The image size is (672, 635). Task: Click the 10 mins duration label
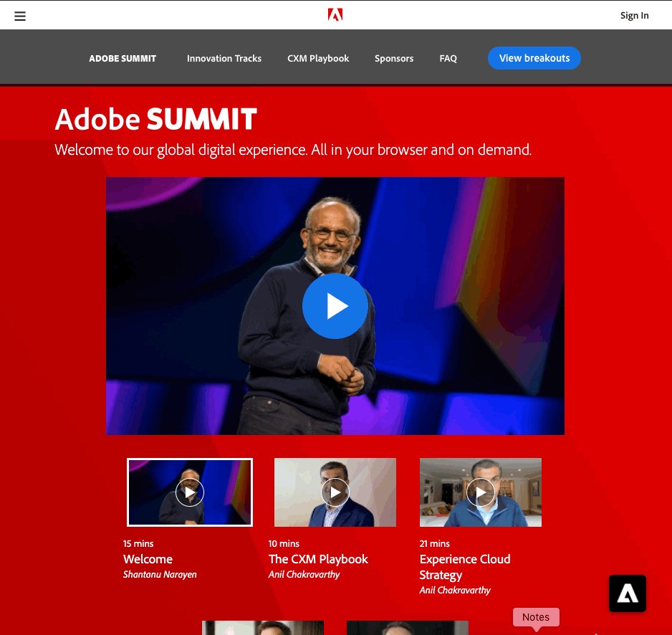[x=284, y=544]
